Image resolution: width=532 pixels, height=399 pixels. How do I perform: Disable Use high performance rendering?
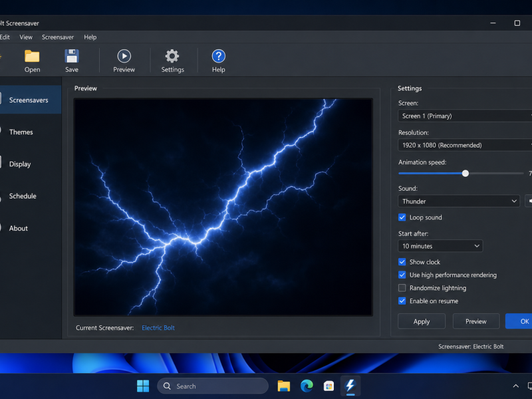pyautogui.click(x=402, y=275)
